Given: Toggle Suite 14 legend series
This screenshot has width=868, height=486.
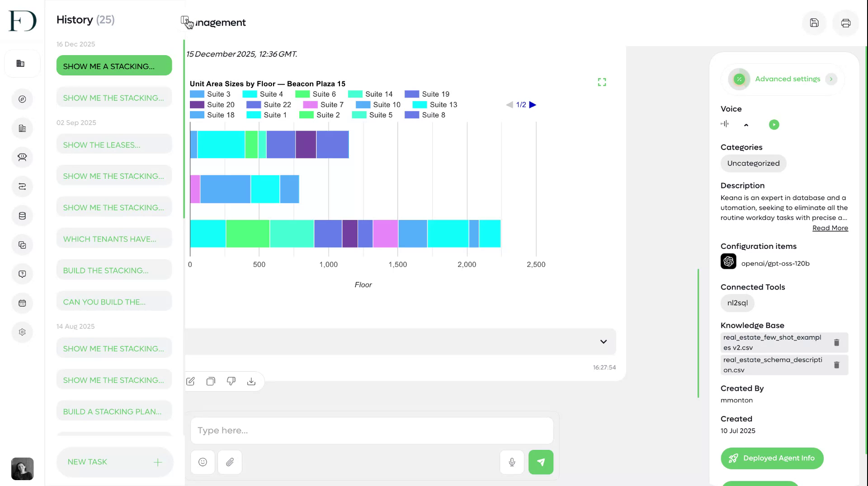Looking at the screenshot, I should (x=370, y=94).
